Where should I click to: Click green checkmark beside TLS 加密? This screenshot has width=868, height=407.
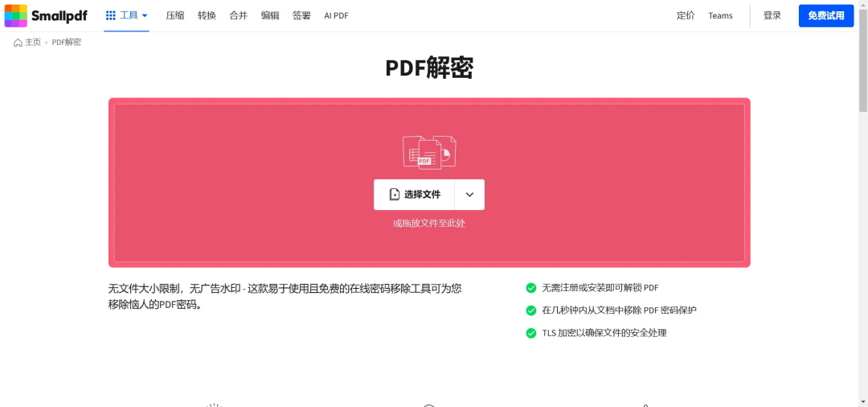[530, 333]
